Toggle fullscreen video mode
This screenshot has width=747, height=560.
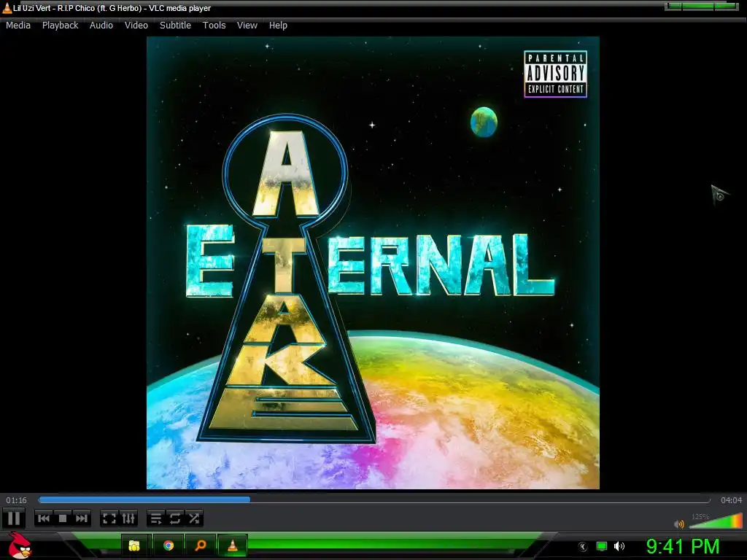(109, 518)
